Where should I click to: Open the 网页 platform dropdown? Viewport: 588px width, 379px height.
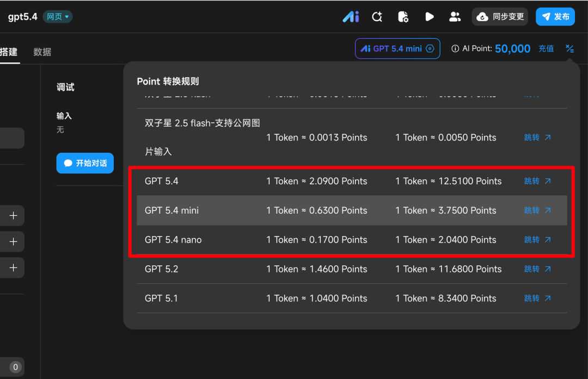[x=58, y=16]
